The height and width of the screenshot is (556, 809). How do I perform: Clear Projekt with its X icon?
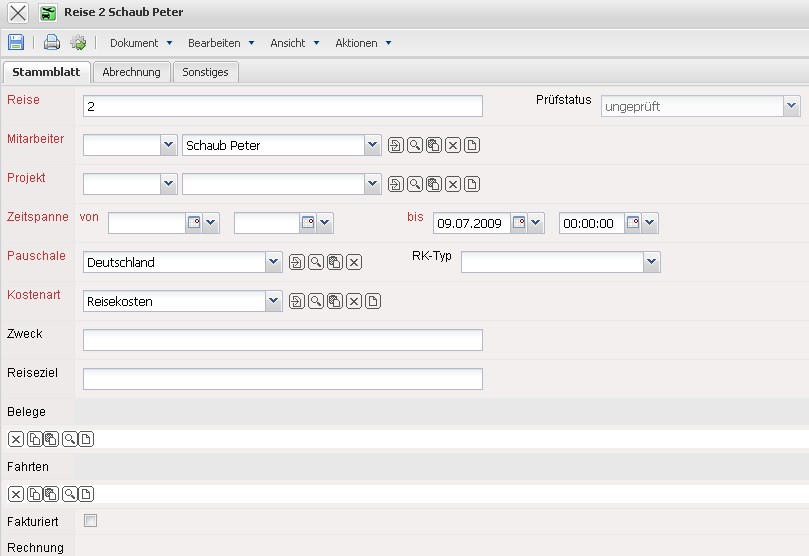point(453,185)
